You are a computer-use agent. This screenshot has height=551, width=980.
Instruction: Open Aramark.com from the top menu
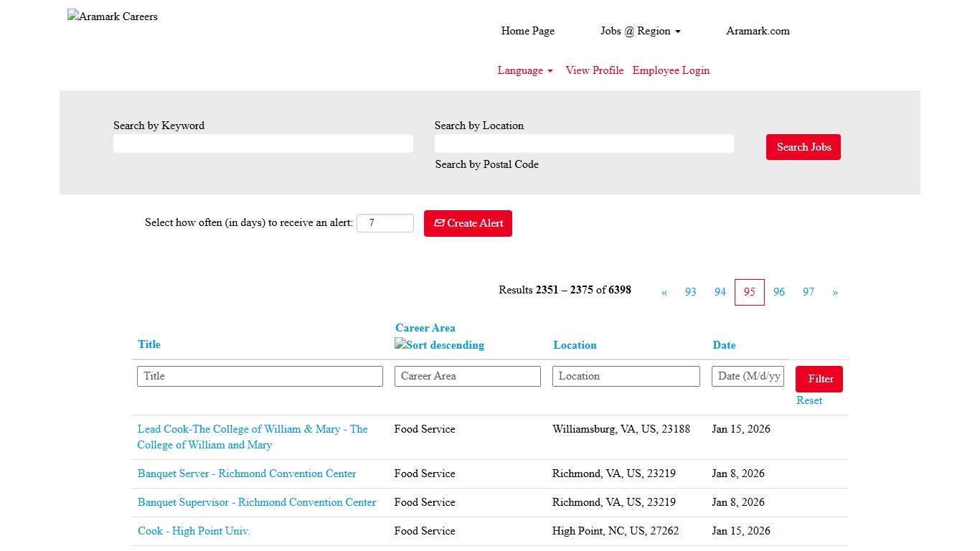point(758,31)
